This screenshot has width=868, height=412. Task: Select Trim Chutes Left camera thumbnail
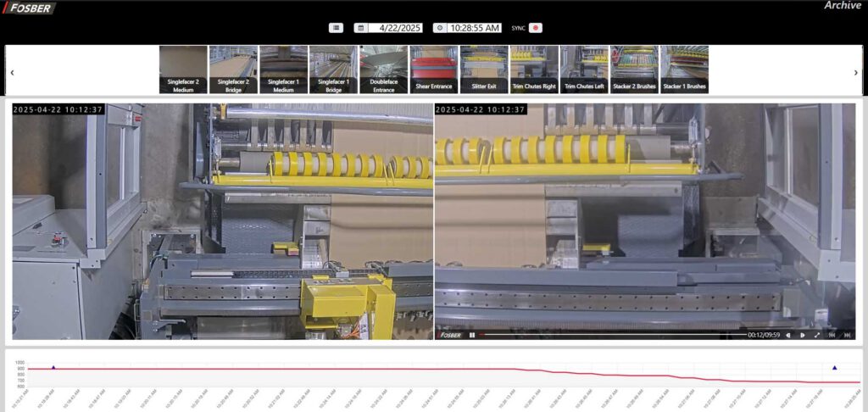tap(584, 70)
